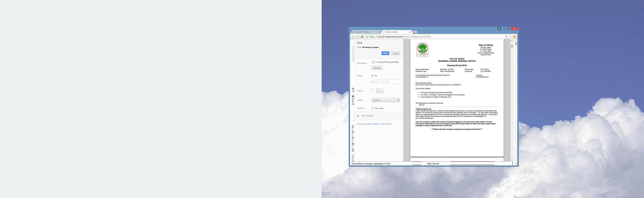Open the Portrait layout dropdown

tap(385, 100)
